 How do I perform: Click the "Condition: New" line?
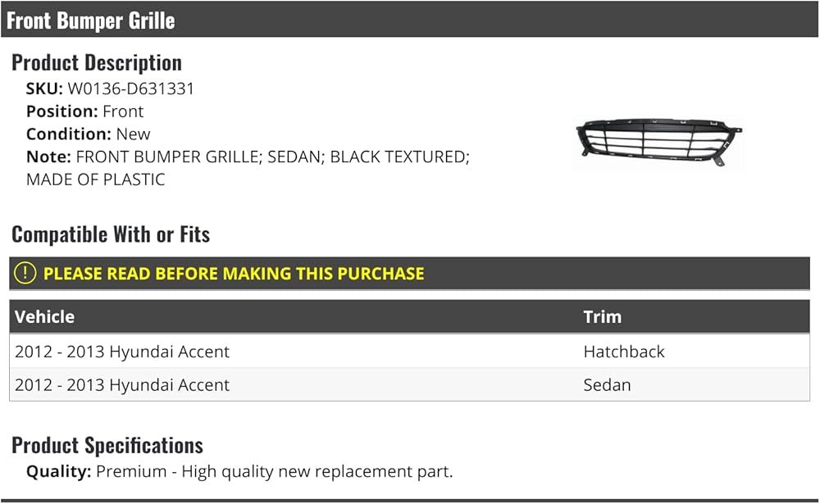(89, 134)
